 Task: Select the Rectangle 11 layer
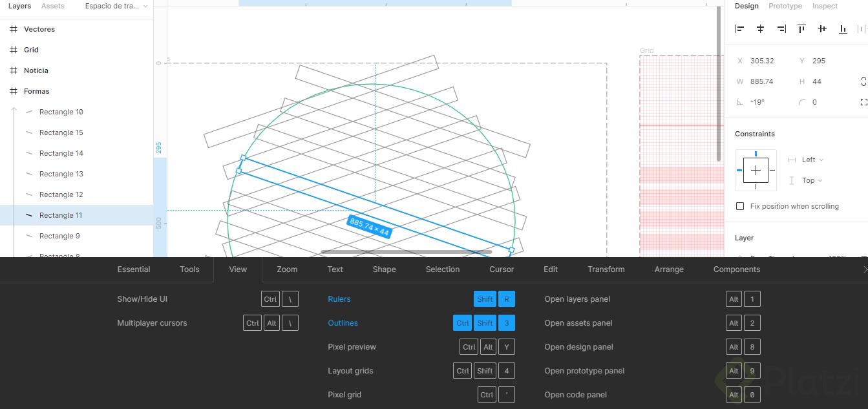pyautogui.click(x=76, y=215)
